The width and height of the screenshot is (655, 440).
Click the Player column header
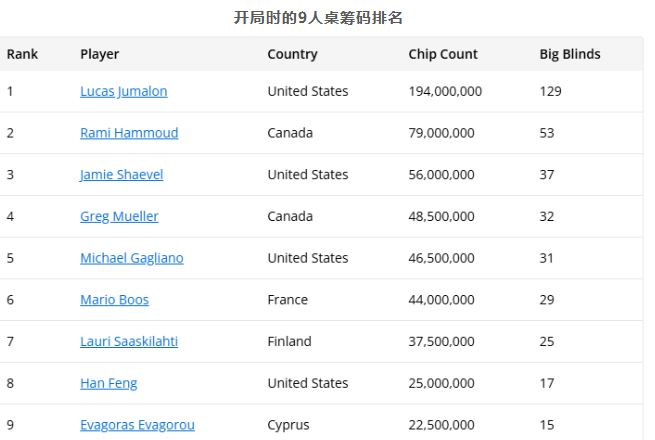pos(99,54)
